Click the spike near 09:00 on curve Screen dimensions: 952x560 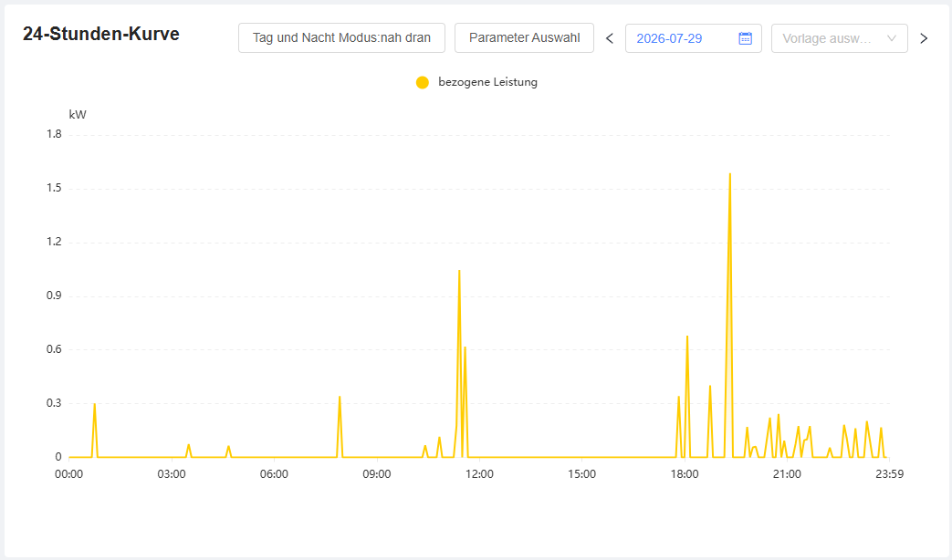click(x=340, y=397)
